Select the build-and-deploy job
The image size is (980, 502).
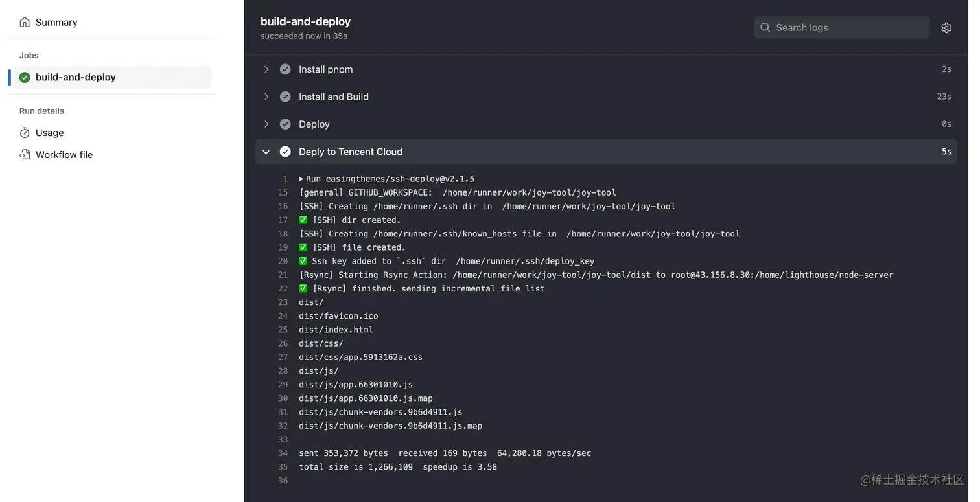(76, 78)
